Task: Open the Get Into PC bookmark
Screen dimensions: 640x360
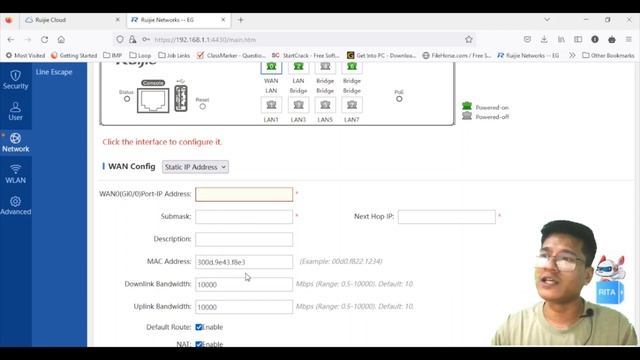Action: [381, 55]
